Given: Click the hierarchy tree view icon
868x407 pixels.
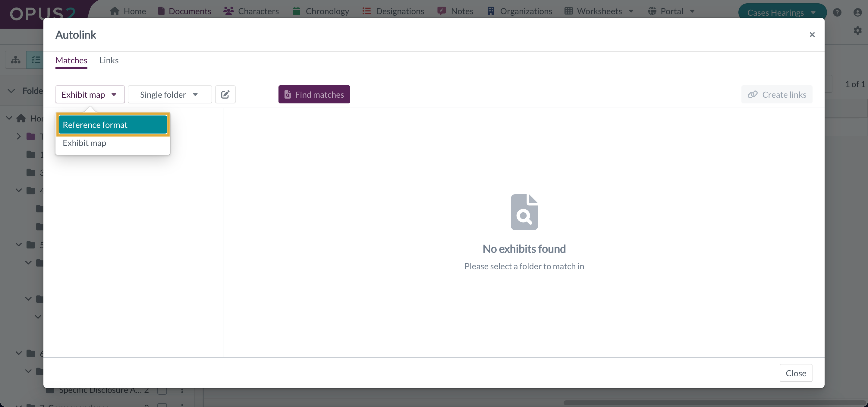Looking at the screenshot, I should (x=15, y=60).
